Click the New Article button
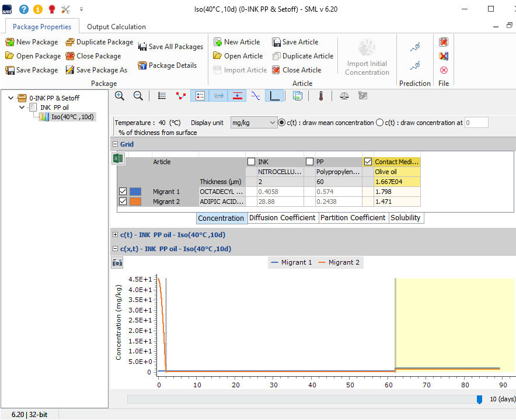The width and height of the screenshot is (516, 420). click(x=238, y=42)
